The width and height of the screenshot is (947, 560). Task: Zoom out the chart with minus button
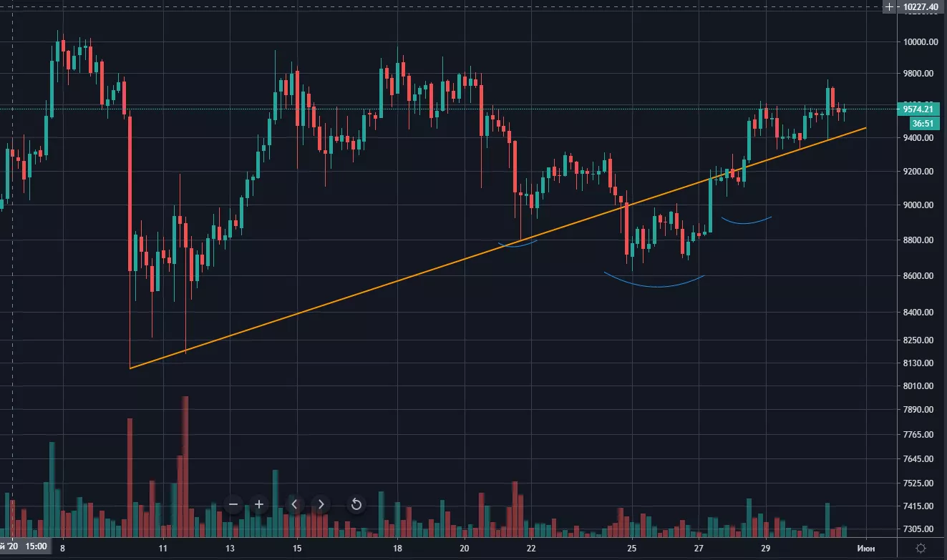(233, 504)
